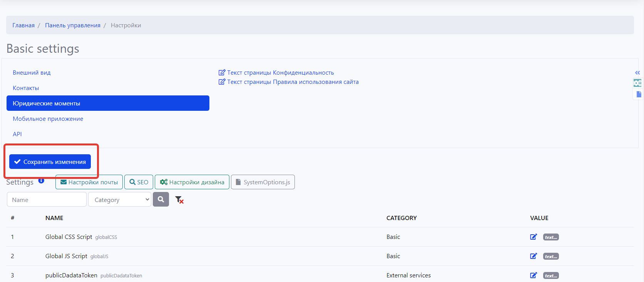Edit the publicDadataToken value
Screen dimensions: 644x282
[533, 275]
